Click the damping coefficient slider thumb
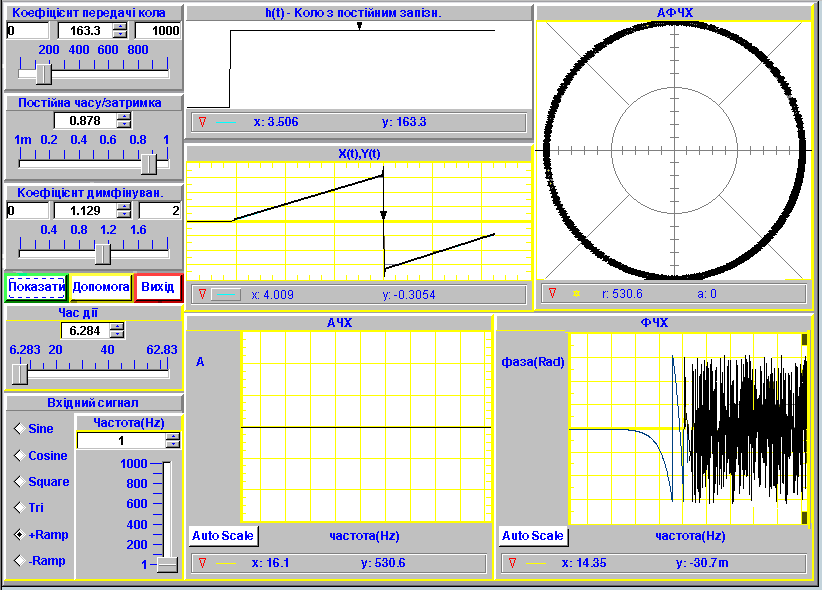 point(103,253)
